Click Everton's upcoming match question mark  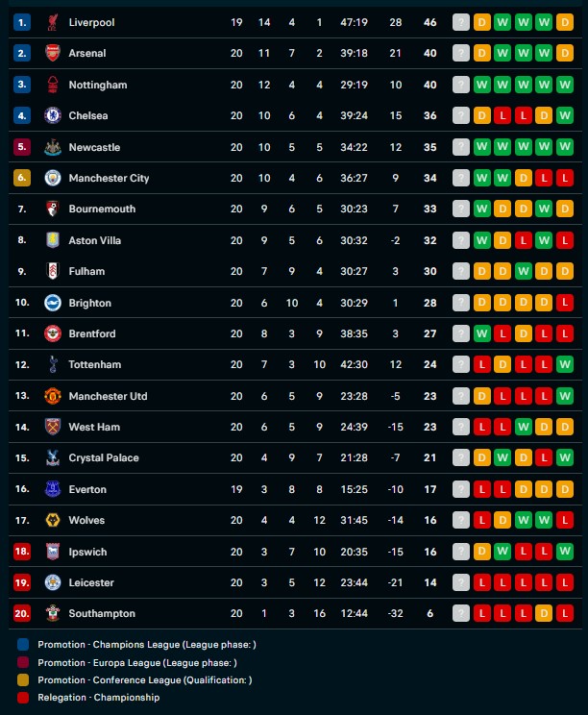coord(461,489)
